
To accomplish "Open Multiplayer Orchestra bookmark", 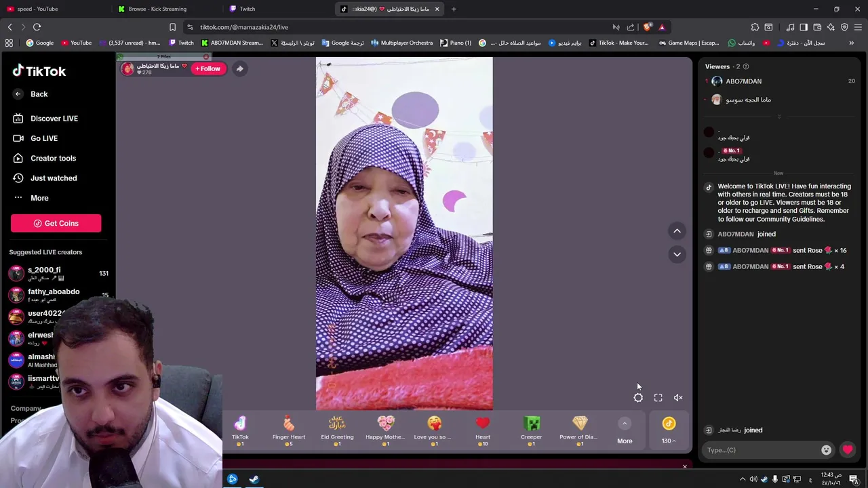I will pos(401,43).
